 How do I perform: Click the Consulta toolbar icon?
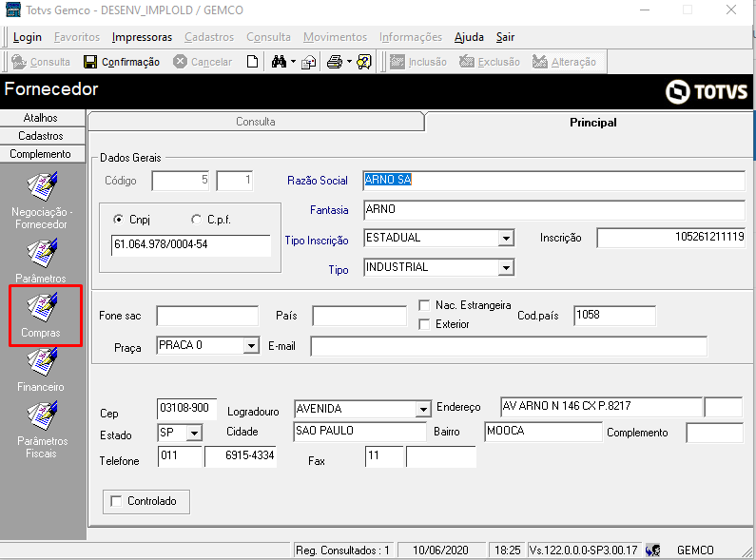tap(19, 62)
